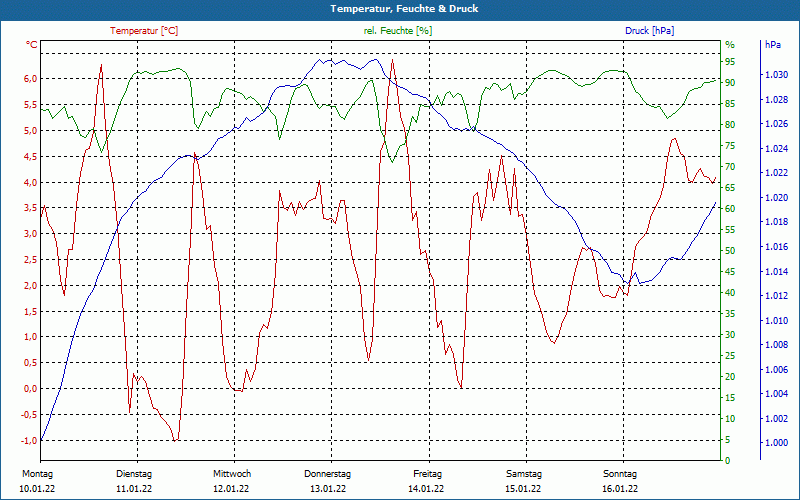Viewport: 800px width, 500px height.
Task: Click the 1.020 pressure axis value
Action: click(x=777, y=197)
